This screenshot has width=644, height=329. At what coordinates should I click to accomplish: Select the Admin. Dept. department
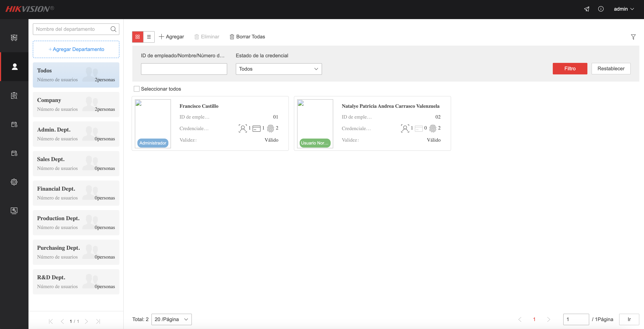[x=76, y=134]
